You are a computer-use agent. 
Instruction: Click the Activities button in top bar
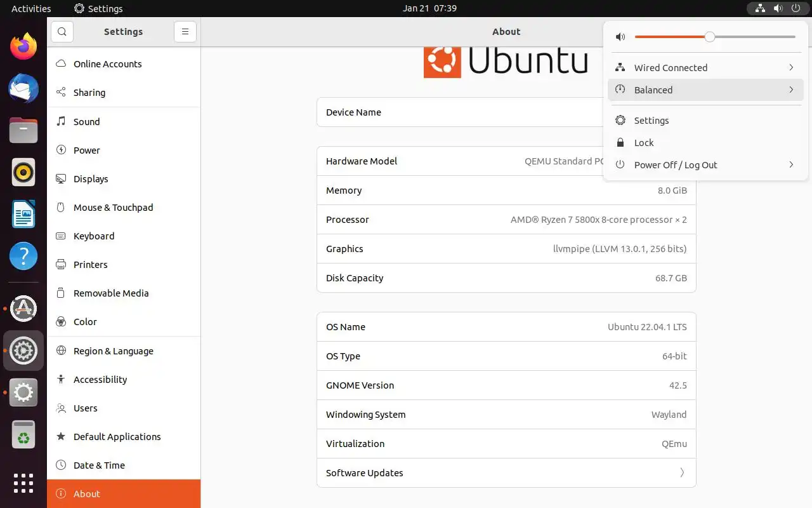click(x=31, y=8)
